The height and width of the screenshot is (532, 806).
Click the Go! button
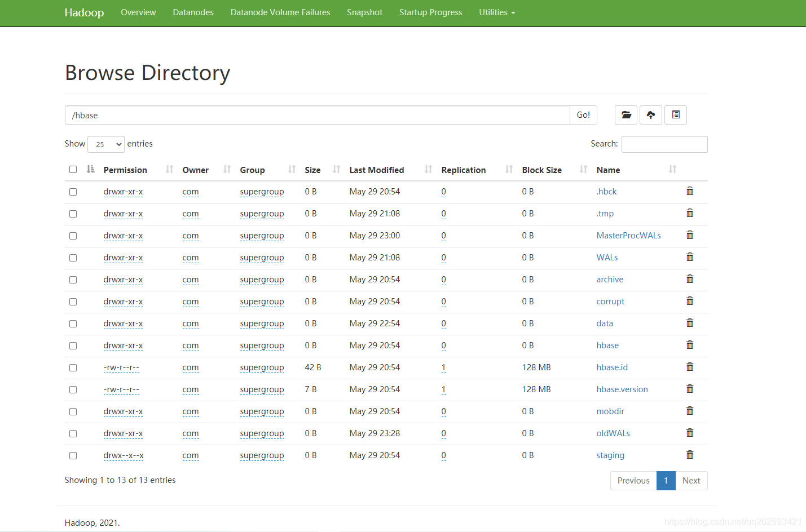coord(583,115)
